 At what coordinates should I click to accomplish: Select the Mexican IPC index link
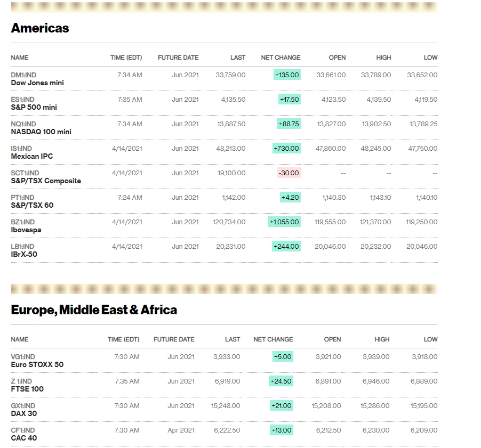32,157
